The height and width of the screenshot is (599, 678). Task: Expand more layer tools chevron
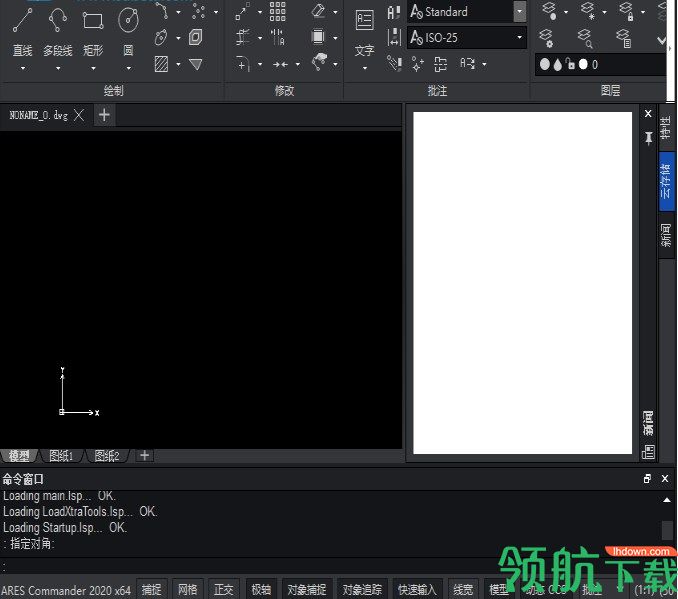(x=662, y=41)
